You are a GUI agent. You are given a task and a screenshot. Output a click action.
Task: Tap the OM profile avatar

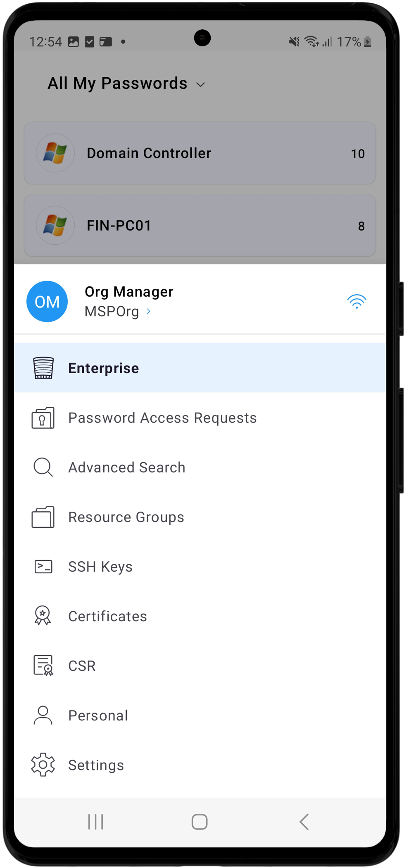coord(47,302)
